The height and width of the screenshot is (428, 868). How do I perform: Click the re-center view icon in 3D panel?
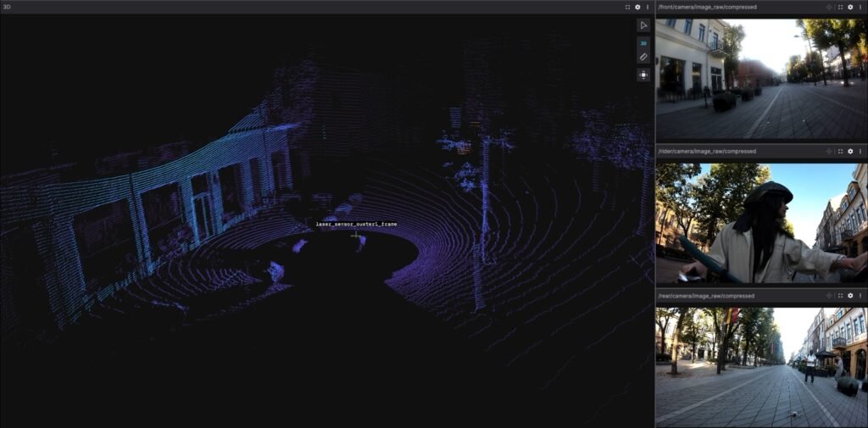click(643, 75)
